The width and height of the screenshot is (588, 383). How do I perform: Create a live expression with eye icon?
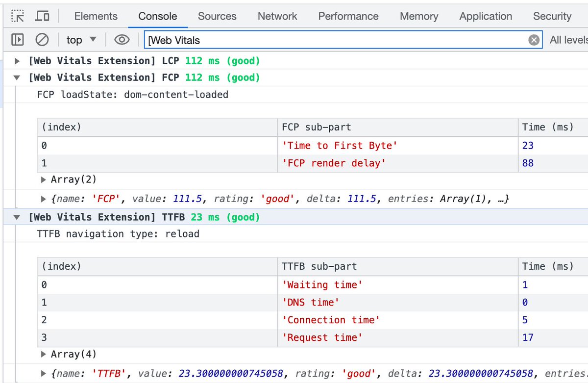(122, 40)
